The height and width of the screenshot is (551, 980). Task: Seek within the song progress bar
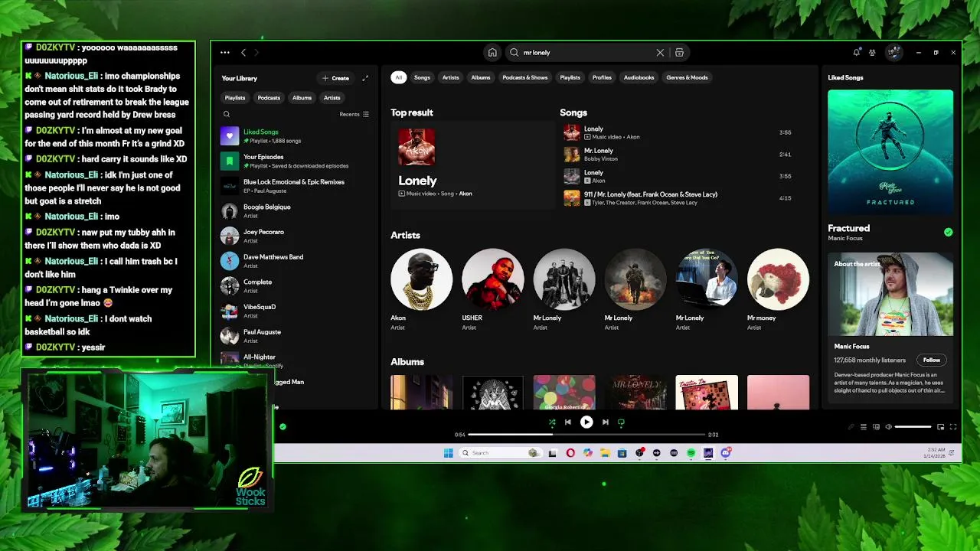[x=586, y=435]
